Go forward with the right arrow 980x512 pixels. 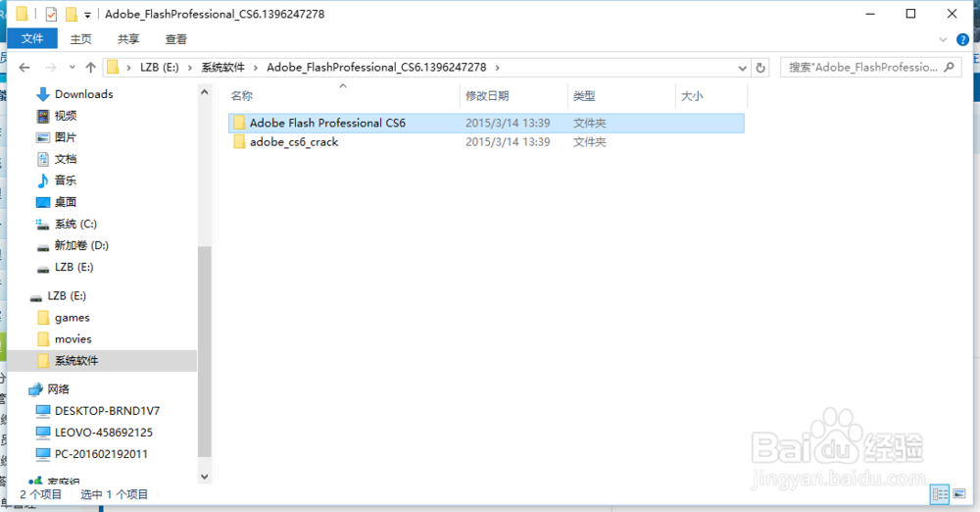51,68
